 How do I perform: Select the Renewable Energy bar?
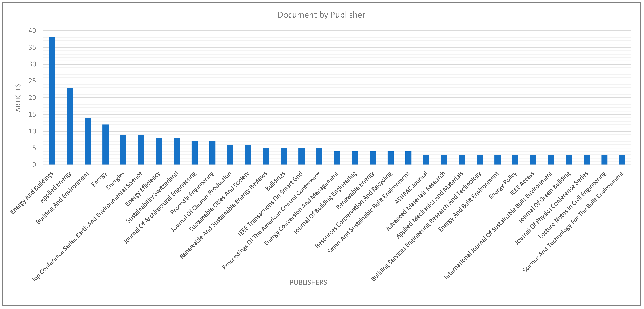373,158
